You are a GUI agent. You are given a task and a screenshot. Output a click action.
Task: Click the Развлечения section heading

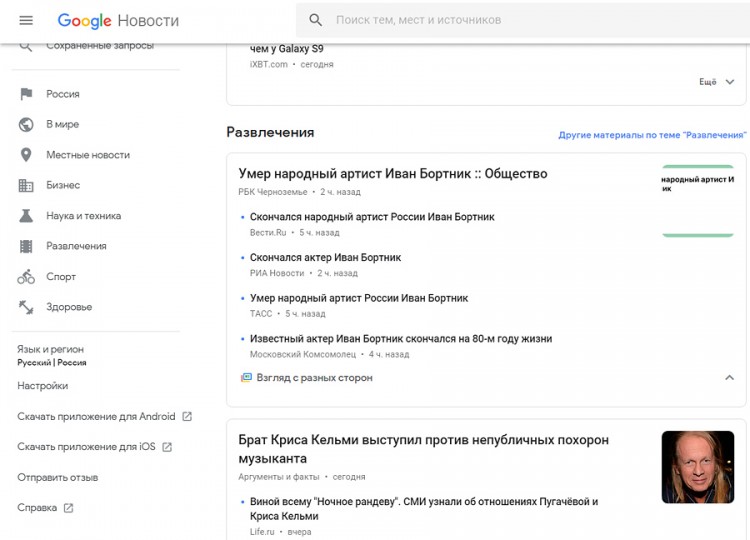tap(270, 132)
